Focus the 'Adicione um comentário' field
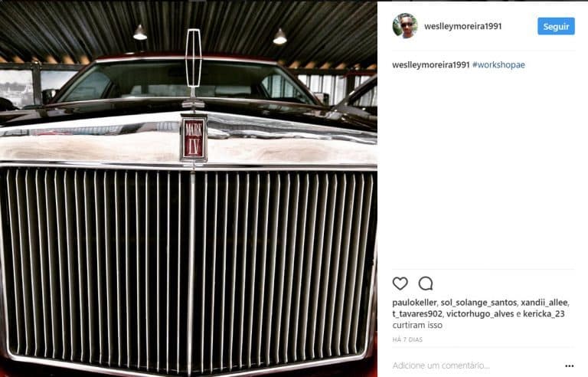588x377 pixels. 476,366
